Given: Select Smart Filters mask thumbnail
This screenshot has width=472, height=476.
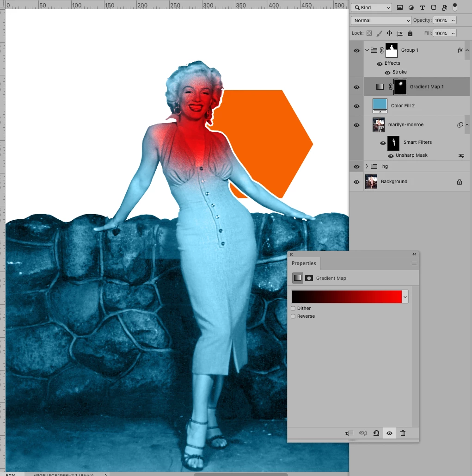Looking at the screenshot, I should click(393, 143).
